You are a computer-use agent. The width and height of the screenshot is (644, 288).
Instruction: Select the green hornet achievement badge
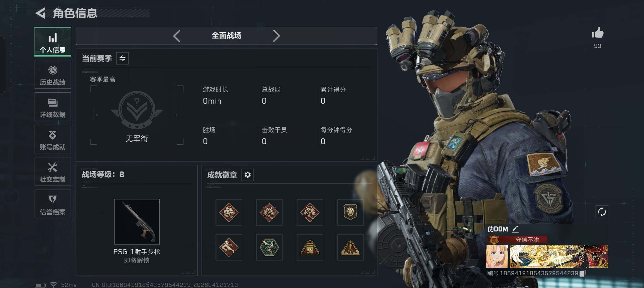269,247
